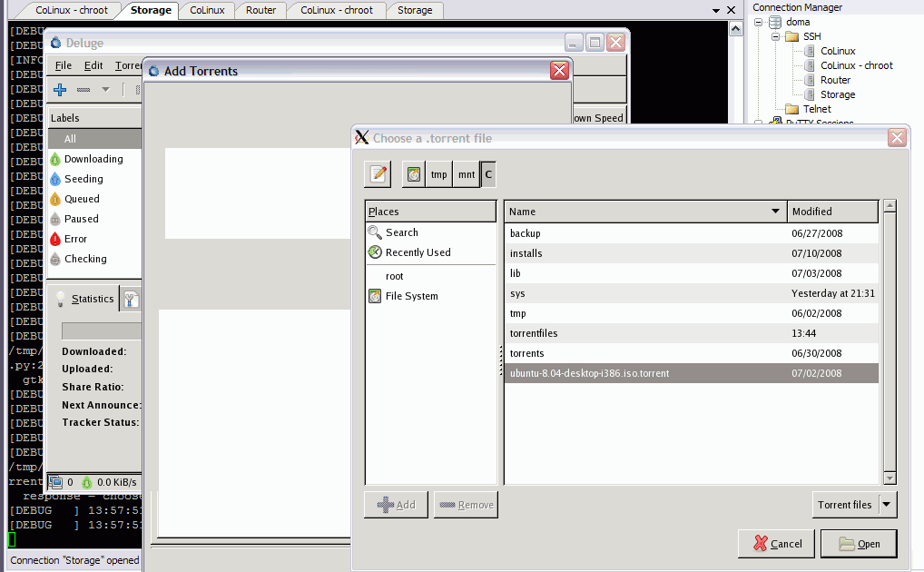
Task: Click the Remove bookmark button
Action: (x=467, y=505)
